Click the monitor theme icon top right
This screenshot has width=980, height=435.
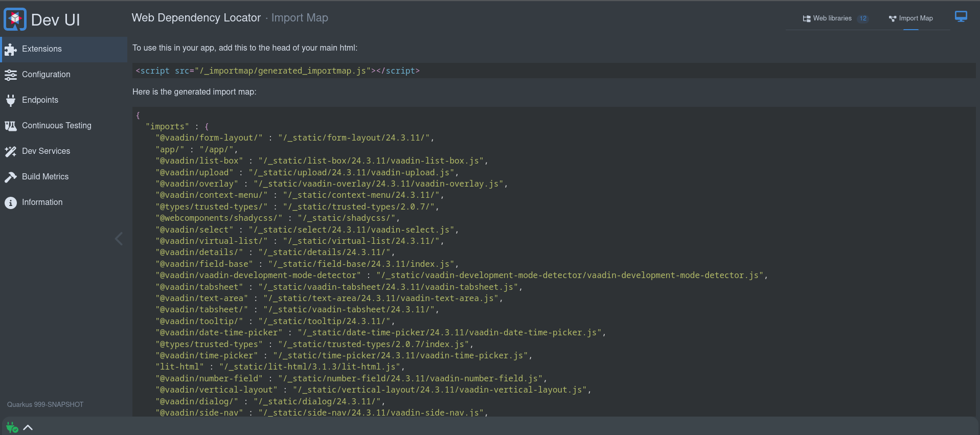961,17
